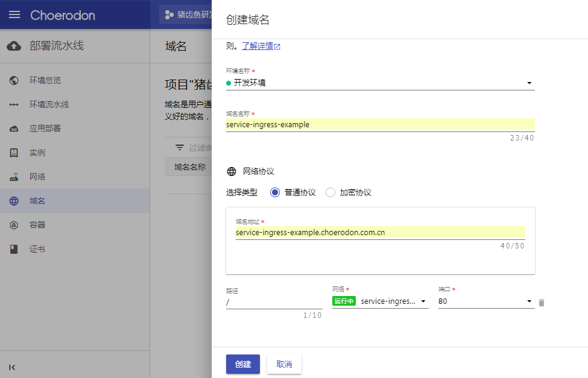This screenshot has width=588, height=378.
Task: Open the 网络 service dropdown
Action: coord(423,301)
